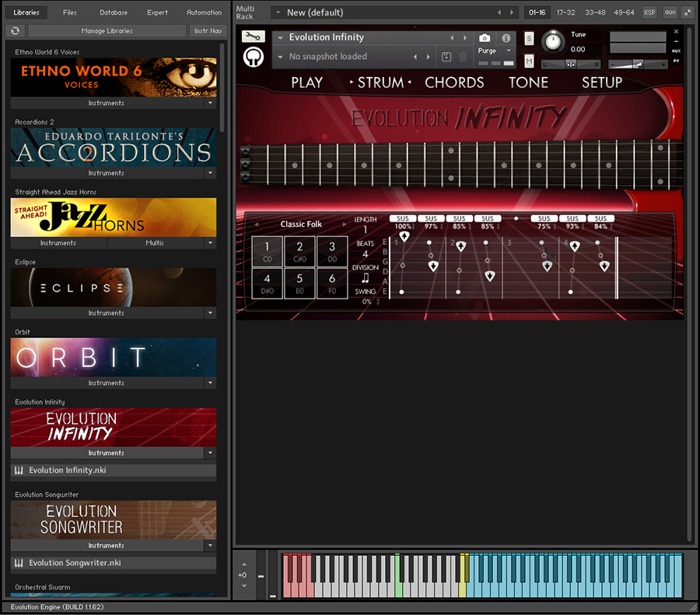Load previous instrument using the left arrow
Viewport: 700px width, 615px height.
tap(452, 38)
